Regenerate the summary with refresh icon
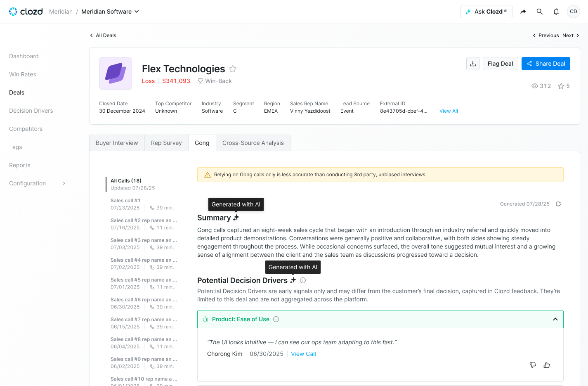This screenshot has height=386, width=588. pos(558,204)
